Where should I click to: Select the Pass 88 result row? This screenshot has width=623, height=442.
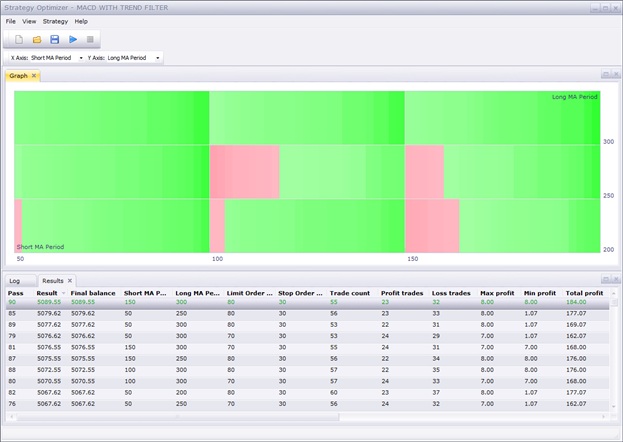tap(308, 370)
